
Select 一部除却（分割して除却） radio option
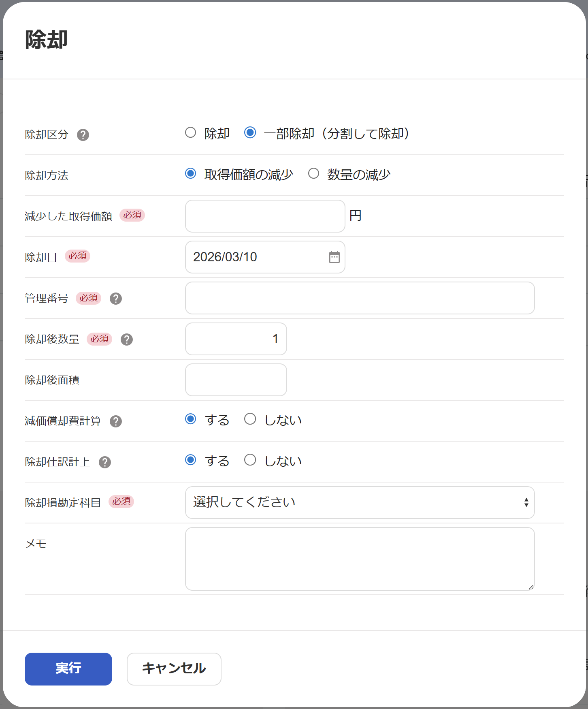pyautogui.click(x=250, y=132)
